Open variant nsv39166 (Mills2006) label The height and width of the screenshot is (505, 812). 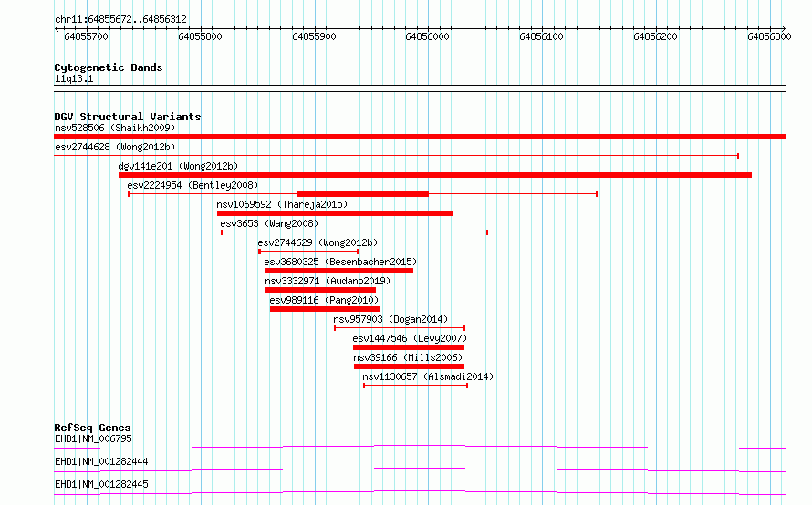tap(408, 357)
